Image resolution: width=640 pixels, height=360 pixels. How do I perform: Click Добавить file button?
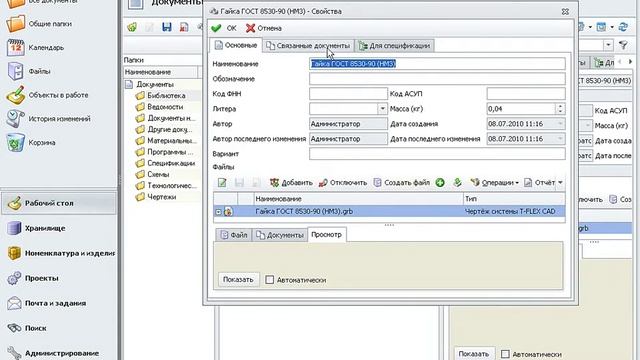coord(291,182)
